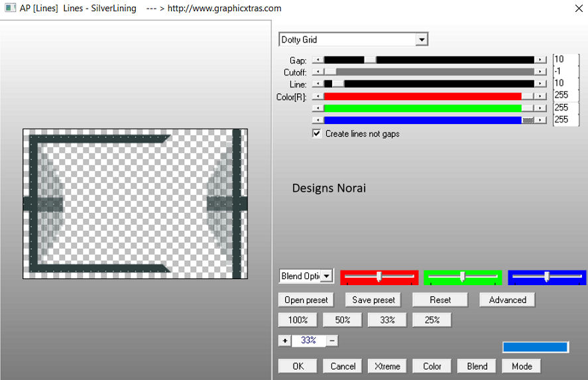This screenshot has height=380, width=588.
Task: Click the green value field showing 255
Action: [x=566, y=107]
